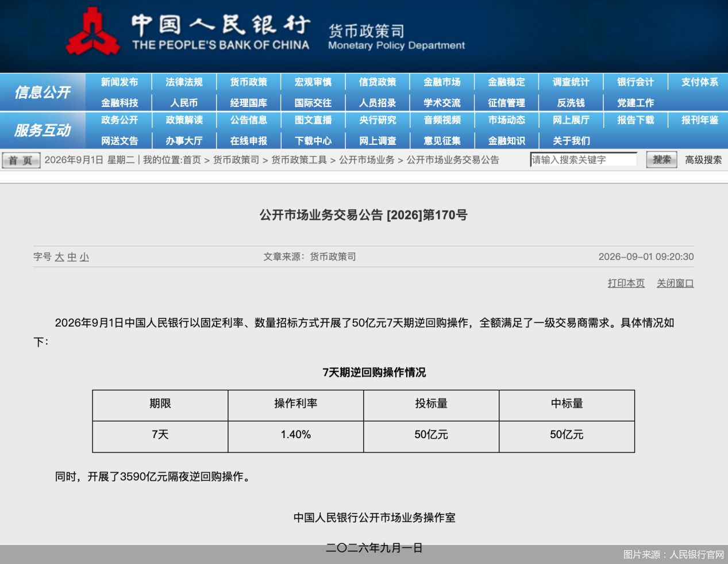Set font size to 中
Viewport: 728px width, 564px height.
[72, 257]
